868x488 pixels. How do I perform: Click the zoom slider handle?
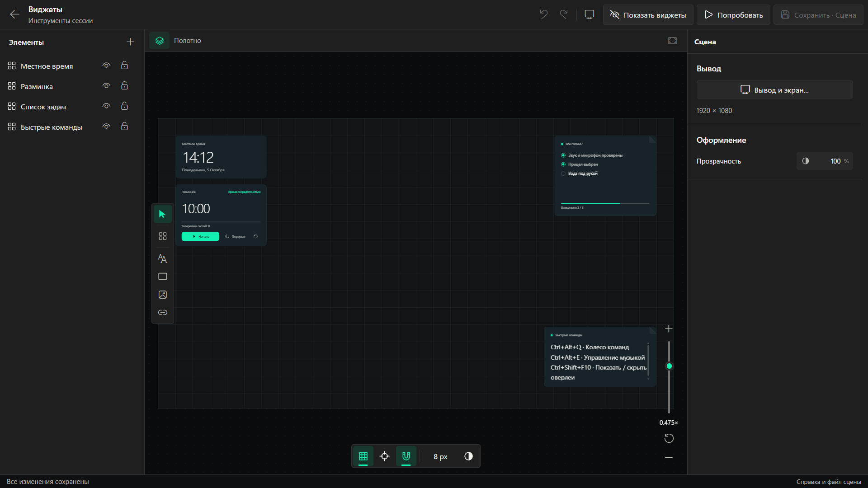(x=669, y=366)
